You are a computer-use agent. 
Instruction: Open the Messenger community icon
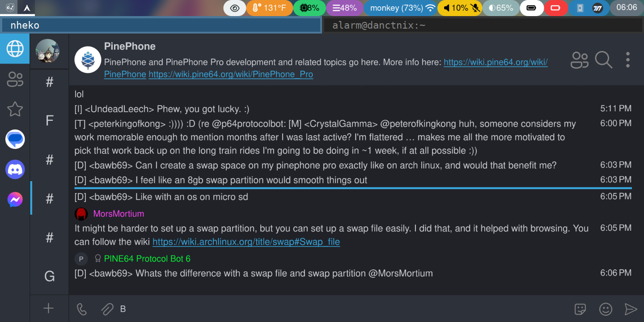[x=15, y=199]
